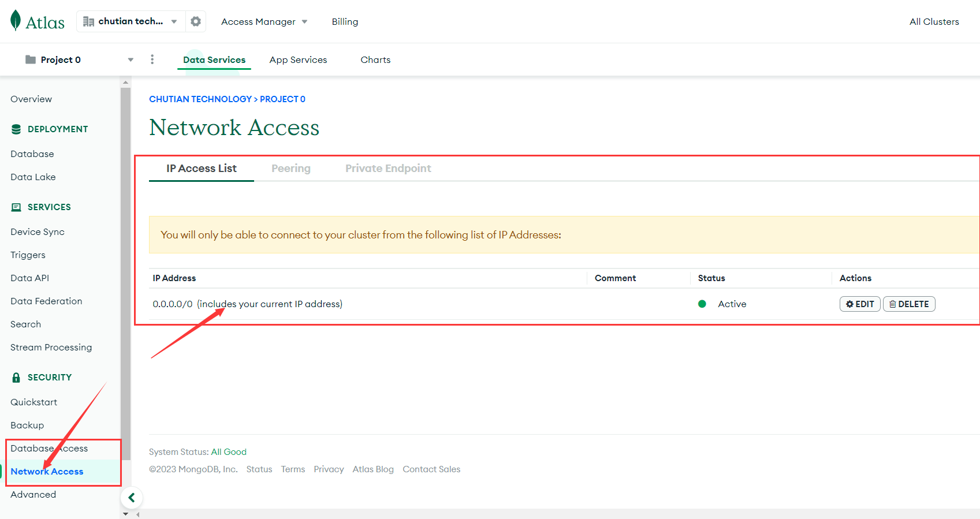The width and height of the screenshot is (980, 519).
Task: Click the sidebar vertical scrollbar
Action: tap(125, 271)
